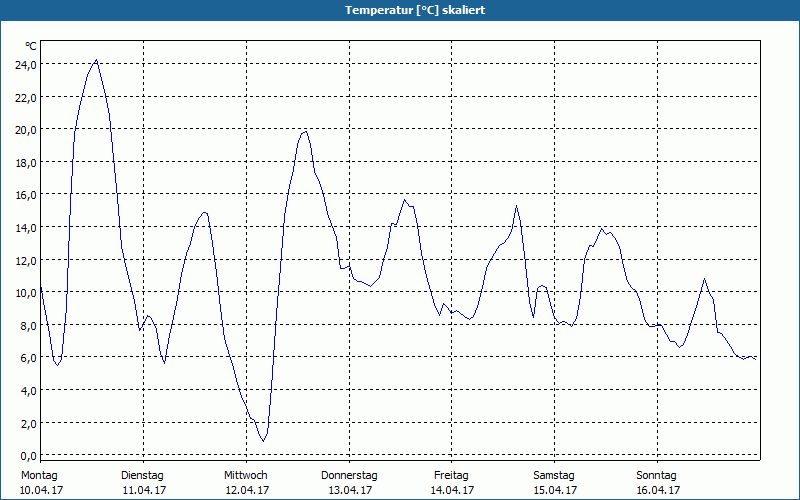
Task: Click the Sonntag day label
Action: 657,476
